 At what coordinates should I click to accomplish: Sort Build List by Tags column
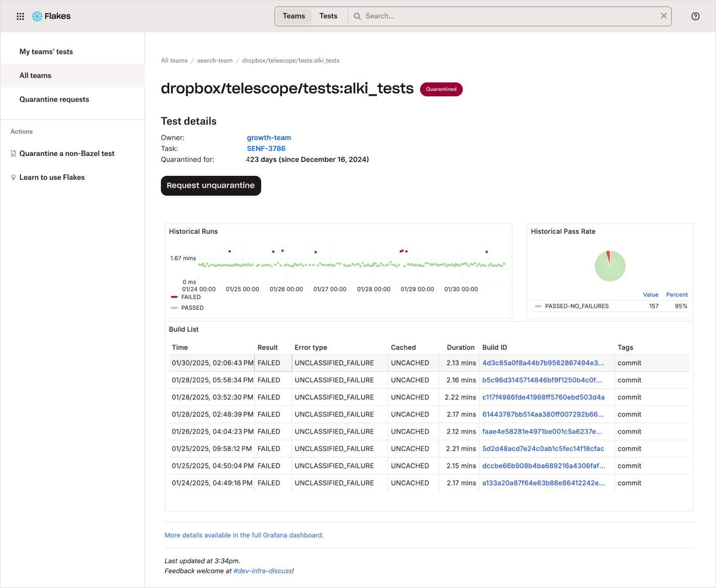626,348
